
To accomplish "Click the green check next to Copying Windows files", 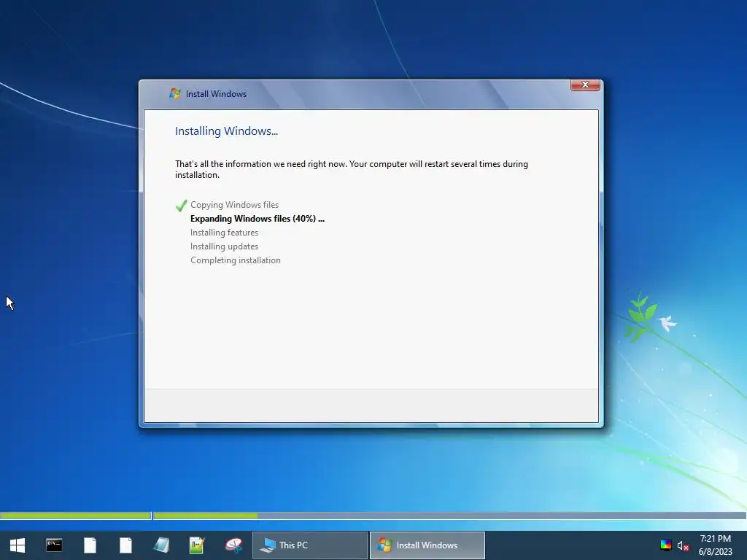I will click(x=181, y=205).
